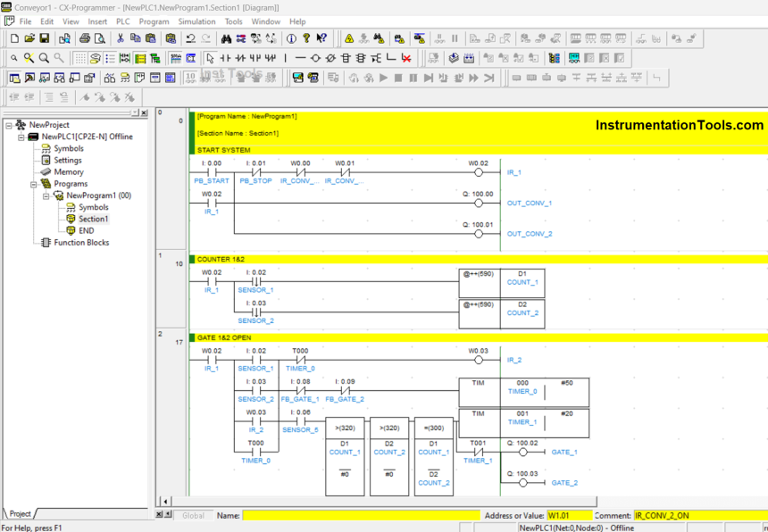Select the arrow Selection Mode tool
Image resolution: width=768 pixels, height=532 pixels.
[x=210, y=58]
